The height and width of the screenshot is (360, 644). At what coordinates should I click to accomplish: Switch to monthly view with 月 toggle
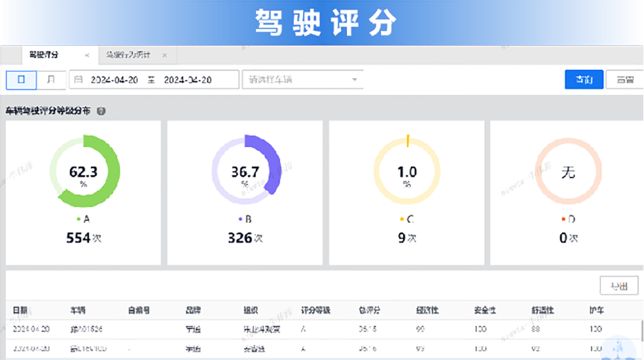51,80
